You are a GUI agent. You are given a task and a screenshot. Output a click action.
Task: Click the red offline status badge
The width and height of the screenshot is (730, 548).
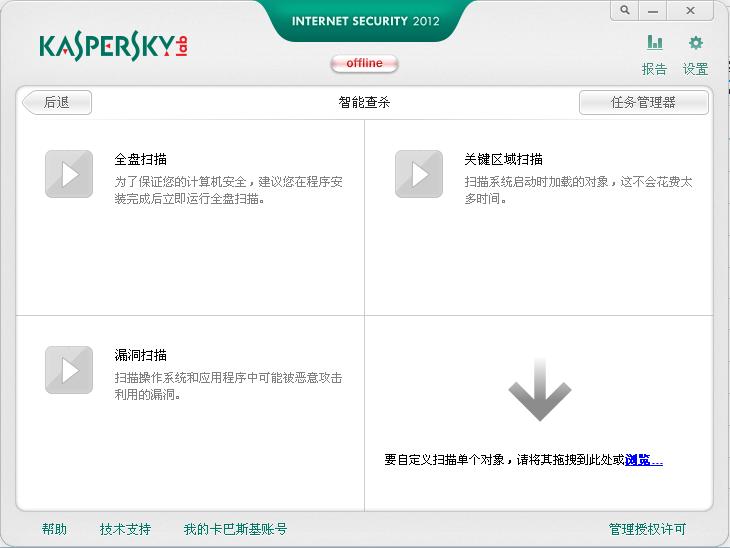tap(364, 63)
